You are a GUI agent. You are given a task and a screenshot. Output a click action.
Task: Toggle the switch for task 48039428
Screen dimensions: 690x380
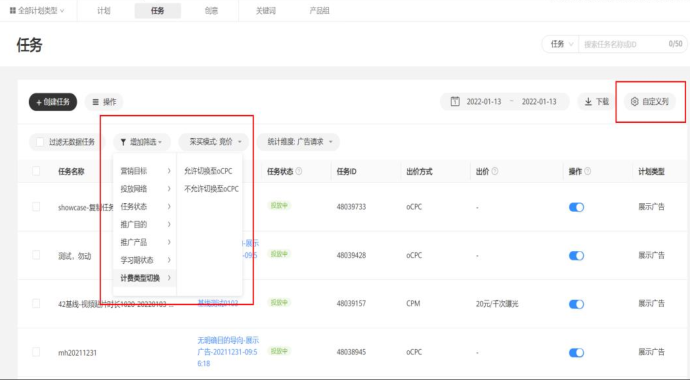(576, 256)
